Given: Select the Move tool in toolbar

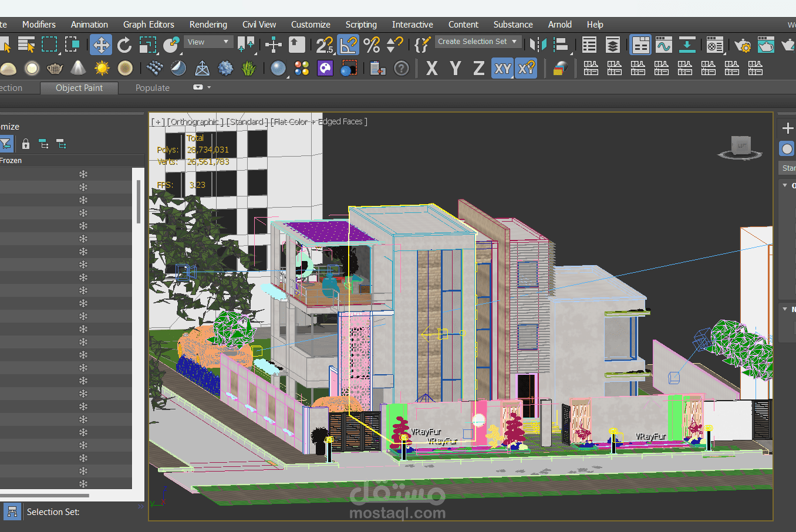Looking at the screenshot, I should click(101, 45).
